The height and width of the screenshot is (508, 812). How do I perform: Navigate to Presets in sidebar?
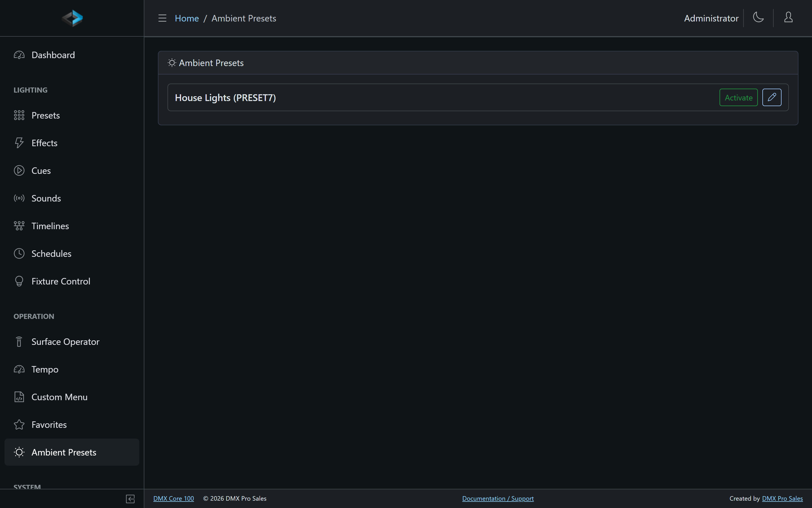pos(72,115)
